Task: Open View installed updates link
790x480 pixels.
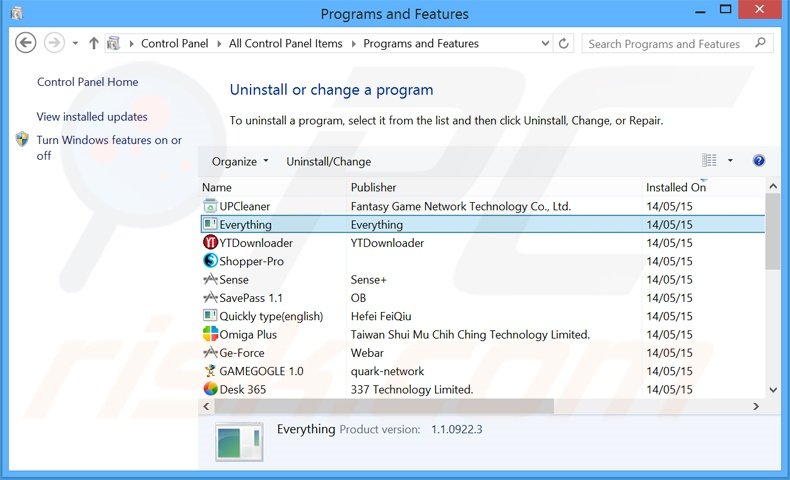Action: pos(92,116)
